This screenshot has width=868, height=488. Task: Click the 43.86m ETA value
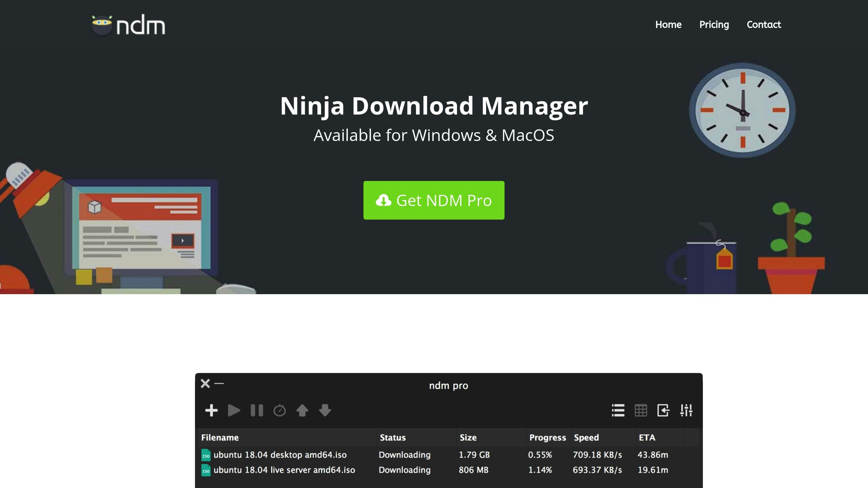pos(653,455)
